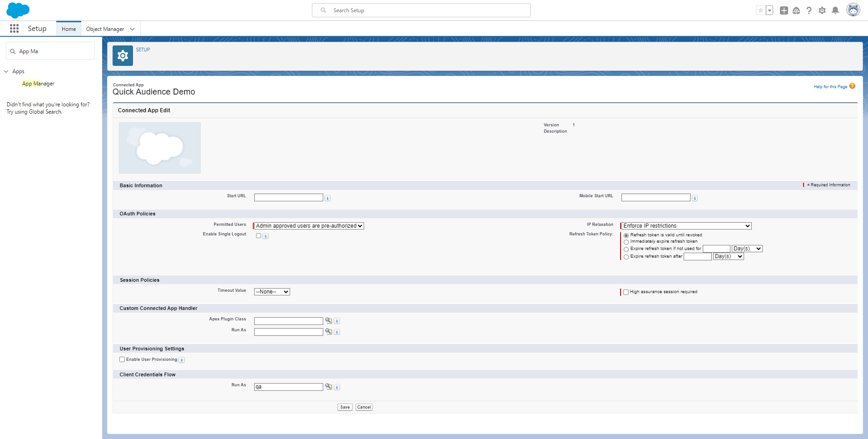Click the Enable User Provisioning info icon

182,360
